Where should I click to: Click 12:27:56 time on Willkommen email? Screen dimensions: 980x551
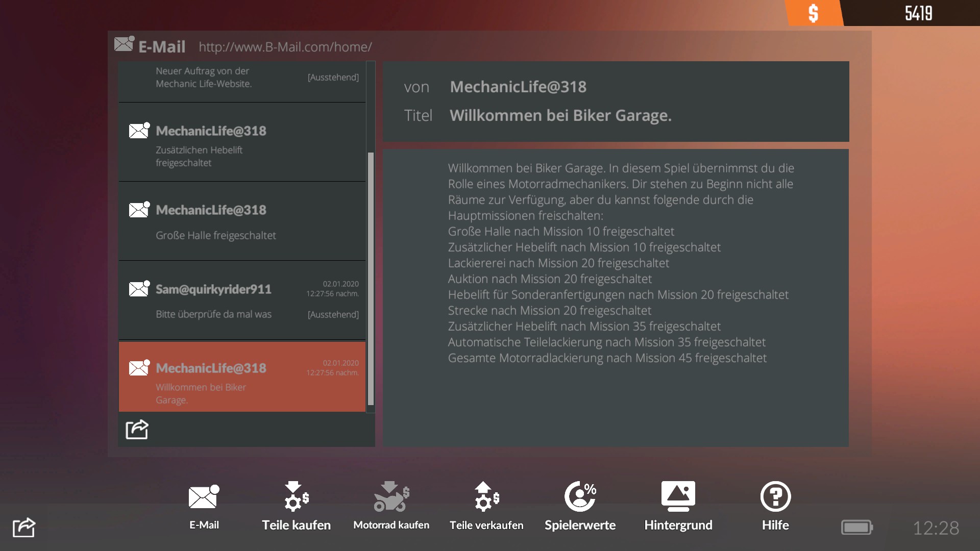pos(332,373)
